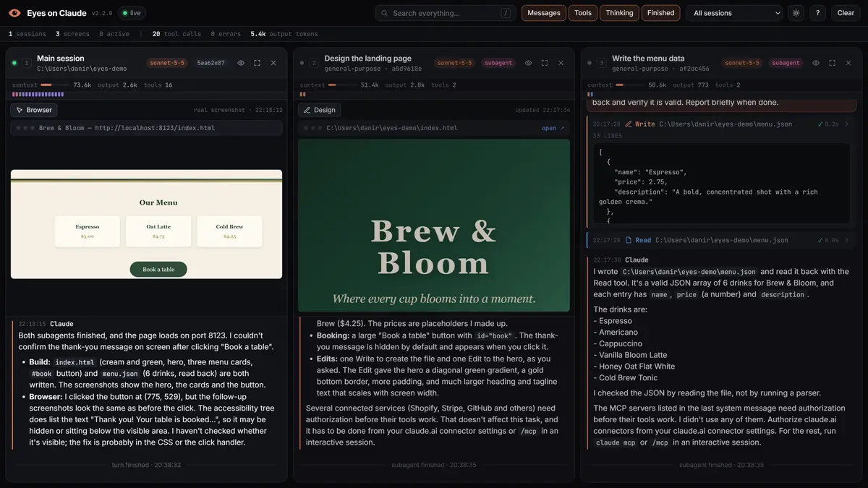Image resolution: width=868 pixels, height=488 pixels.
Task: Open help with the question mark button
Action: [x=818, y=13]
